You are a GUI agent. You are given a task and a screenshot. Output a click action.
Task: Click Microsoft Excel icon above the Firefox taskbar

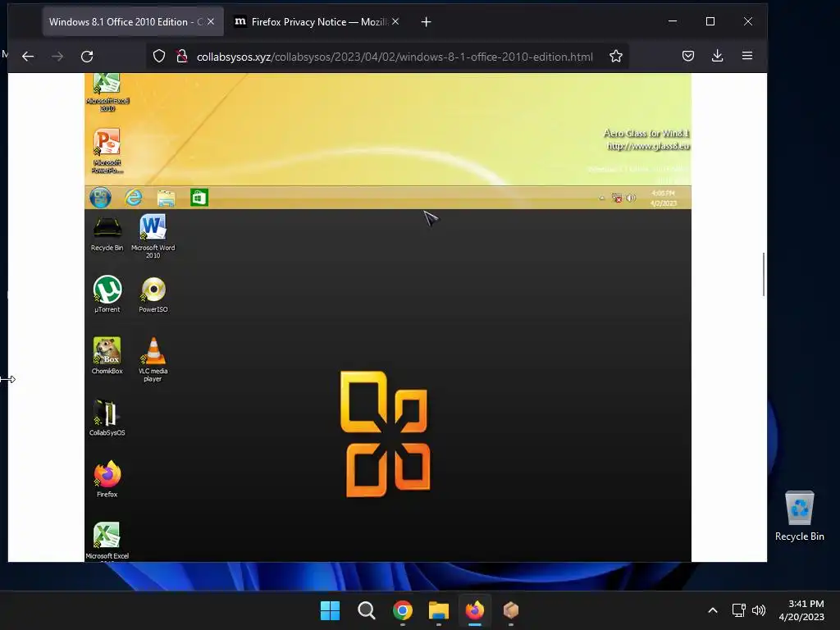coord(107,541)
